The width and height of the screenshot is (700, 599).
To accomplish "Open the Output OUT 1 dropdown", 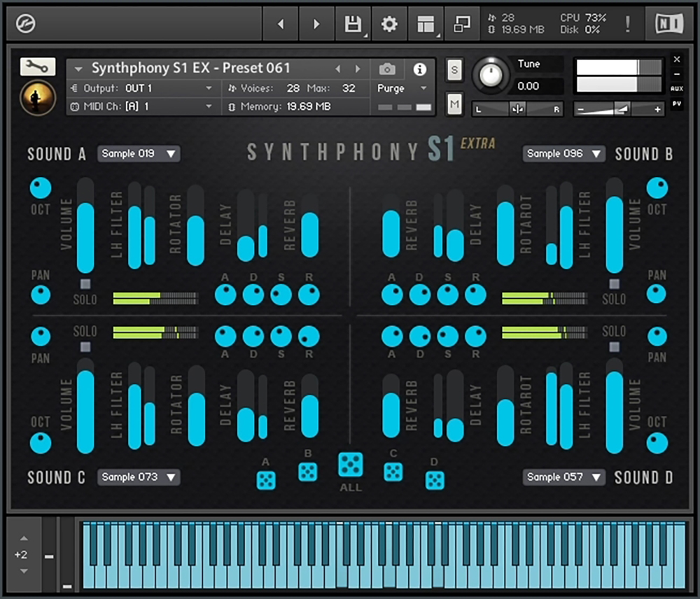I will pyautogui.click(x=143, y=88).
